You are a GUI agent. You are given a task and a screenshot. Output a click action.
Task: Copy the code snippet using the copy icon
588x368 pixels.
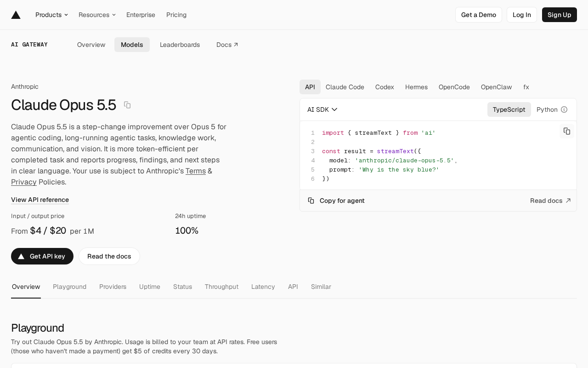click(x=567, y=131)
